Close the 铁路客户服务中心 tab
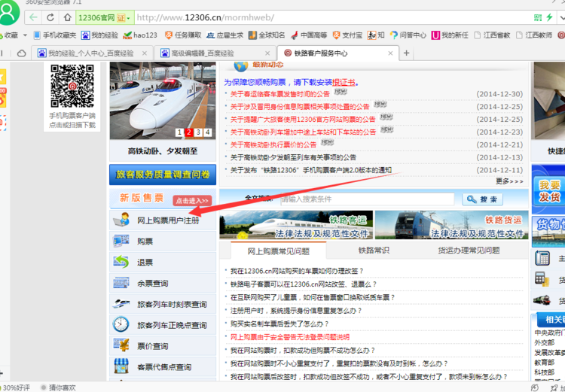The height and width of the screenshot is (392, 565). click(x=390, y=53)
